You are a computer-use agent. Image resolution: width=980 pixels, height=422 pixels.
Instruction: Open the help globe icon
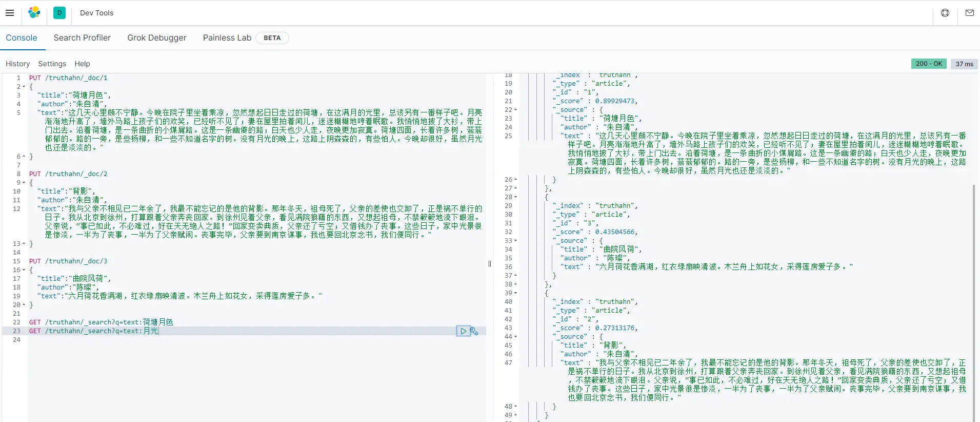click(945, 13)
